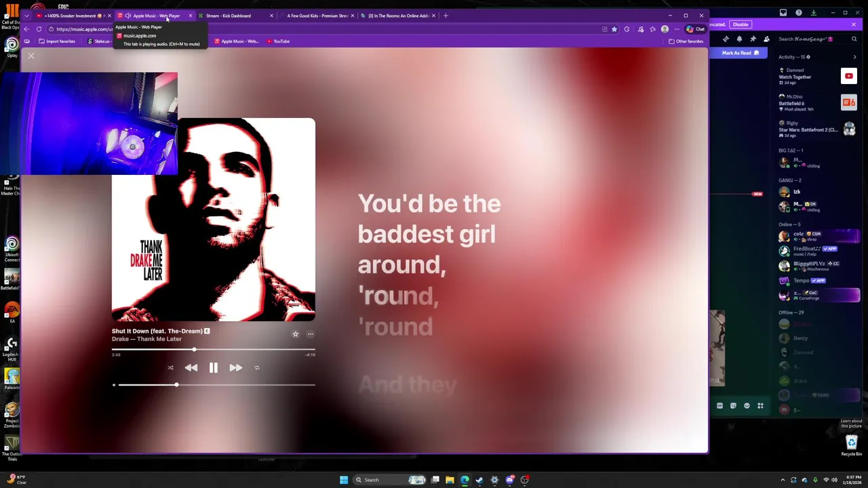Open the Watch Together YouTube activity thumbnail
Image resolution: width=868 pixels, height=488 pixels.
coord(849,76)
